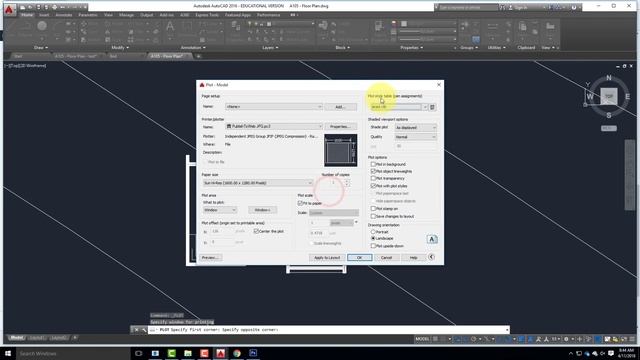640x360 pixels.
Task: Toggle Plot transparency checkbox
Action: (x=373, y=178)
